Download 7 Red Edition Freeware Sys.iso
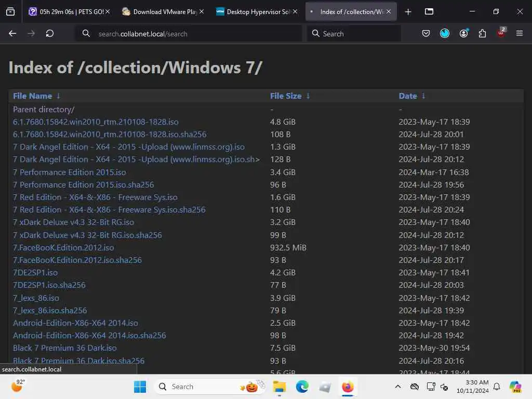This screenshot has width=532, height=399. (x=95, y=197)
